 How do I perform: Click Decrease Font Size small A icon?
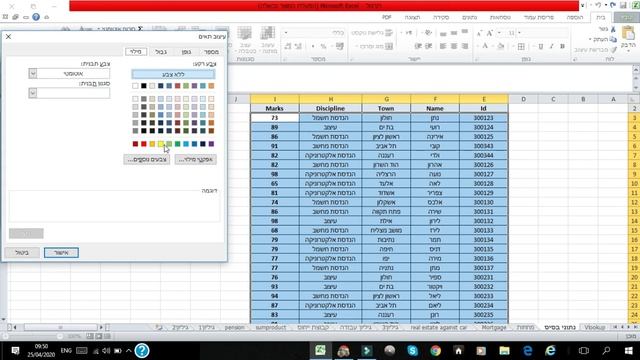[x=479, y=33]
